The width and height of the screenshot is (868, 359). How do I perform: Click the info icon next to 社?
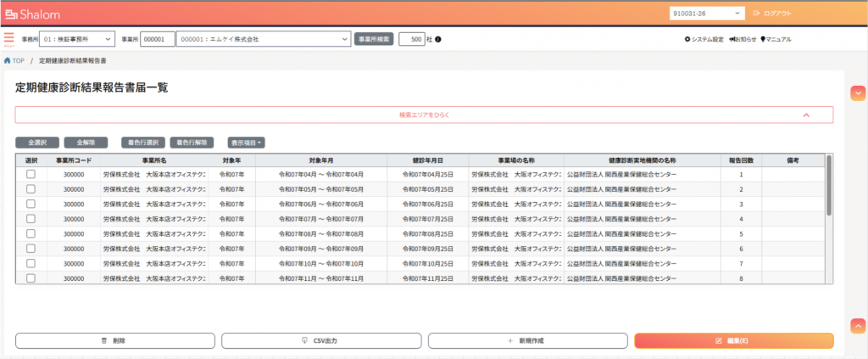[438, 39]
